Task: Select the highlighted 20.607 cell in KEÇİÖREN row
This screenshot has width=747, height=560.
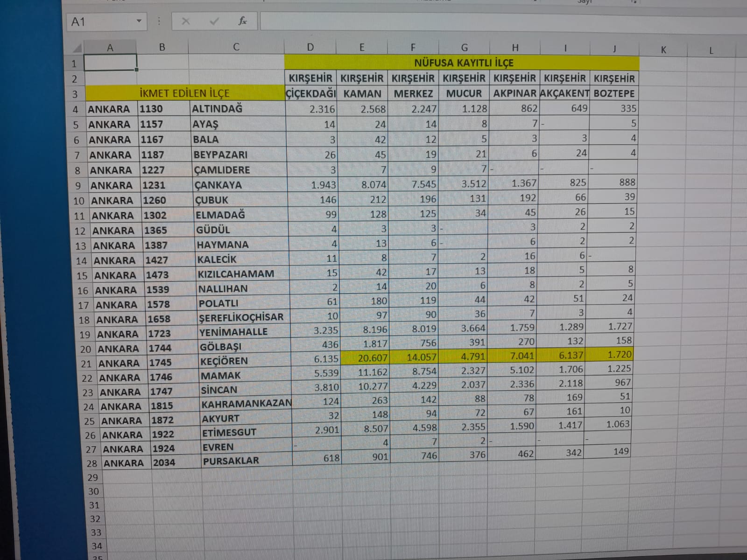Action: pos(366,357)
